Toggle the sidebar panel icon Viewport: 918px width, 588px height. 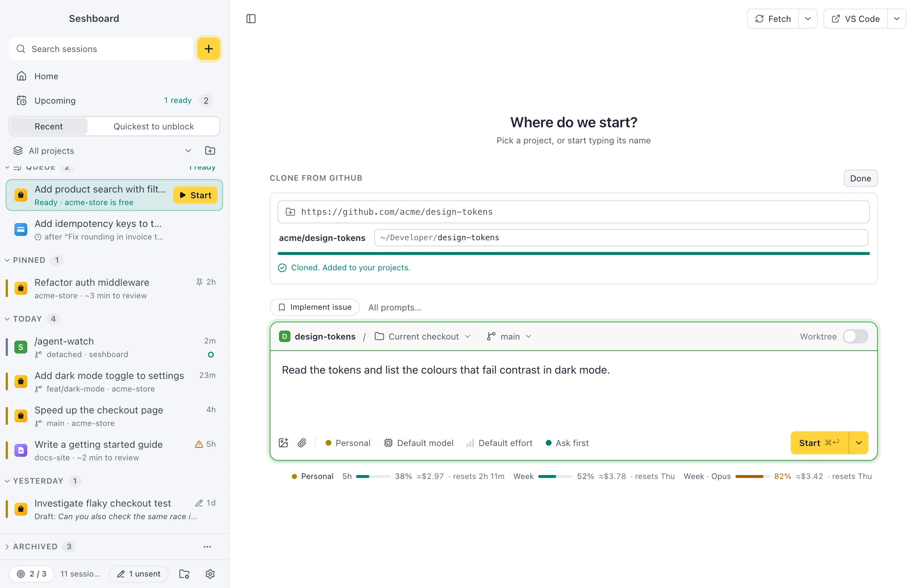point(251,19)
